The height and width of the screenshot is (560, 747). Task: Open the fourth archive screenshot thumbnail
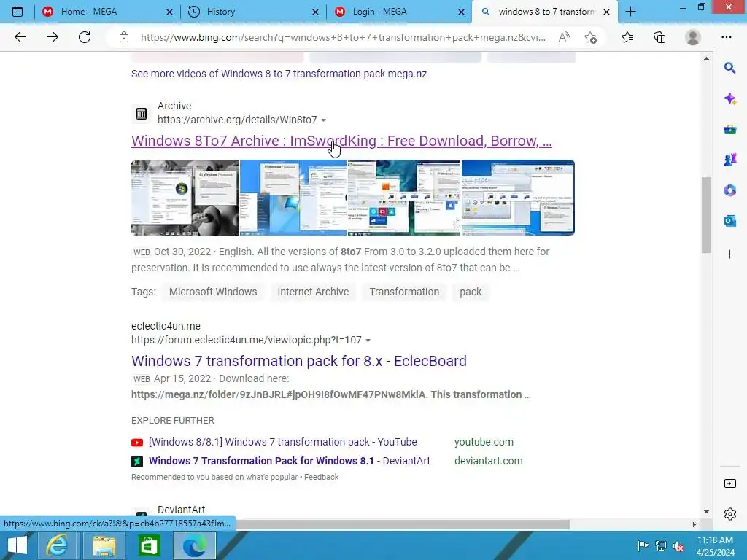pos(519,198)
